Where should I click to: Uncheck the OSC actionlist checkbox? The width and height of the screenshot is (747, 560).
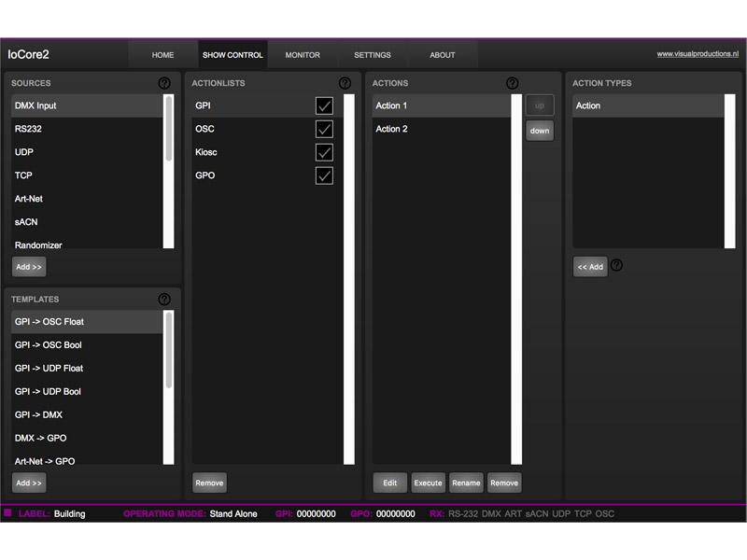click(x=324, y=129)
